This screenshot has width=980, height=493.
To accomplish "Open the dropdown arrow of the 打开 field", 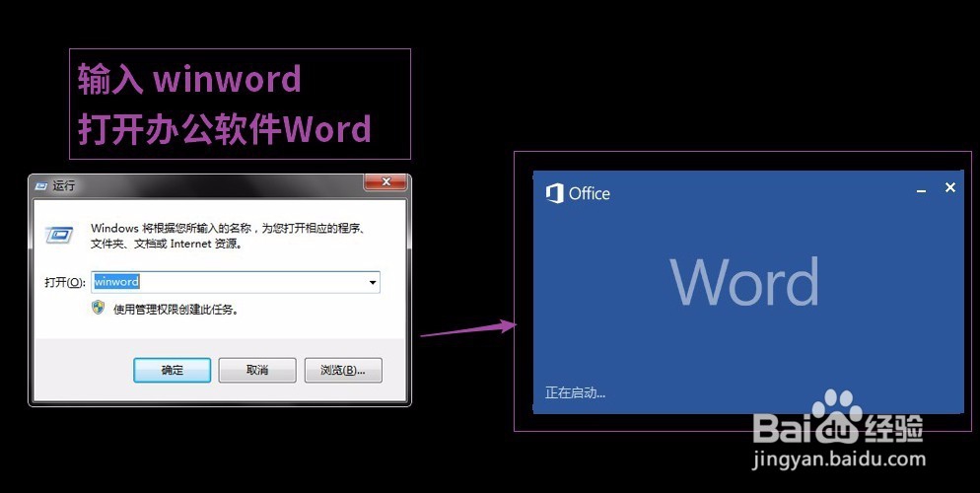I will (373, 282).
